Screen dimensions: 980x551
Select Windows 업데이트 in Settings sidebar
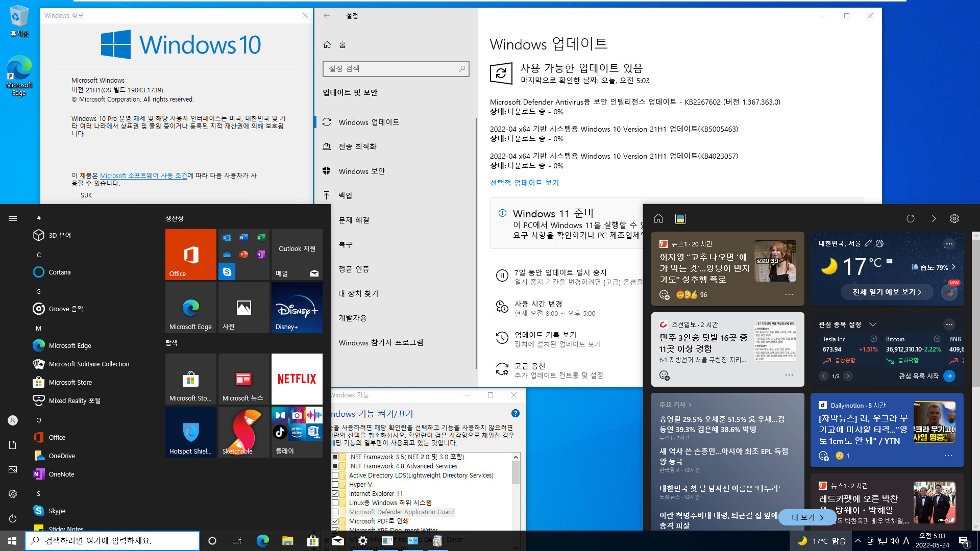(x=396, y=122)
